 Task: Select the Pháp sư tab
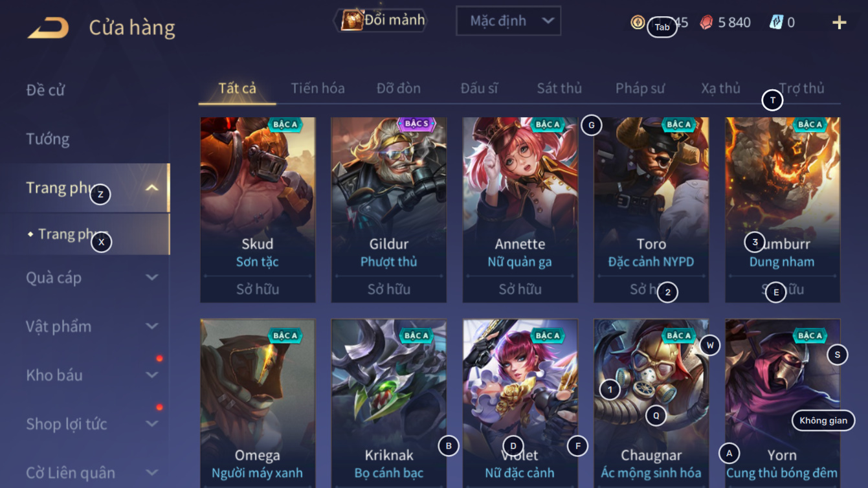(x=640, y=88)
